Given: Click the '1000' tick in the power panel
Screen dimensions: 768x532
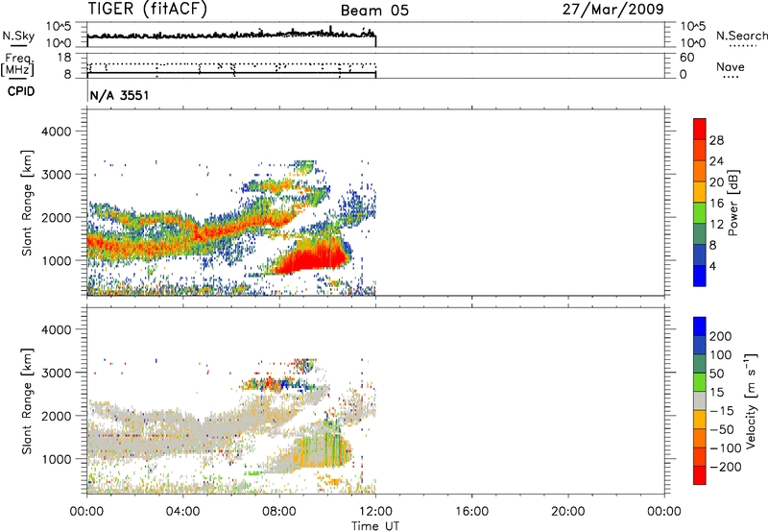Looking at the screenshot, I should pyautogui.click(x=56, y=260).
